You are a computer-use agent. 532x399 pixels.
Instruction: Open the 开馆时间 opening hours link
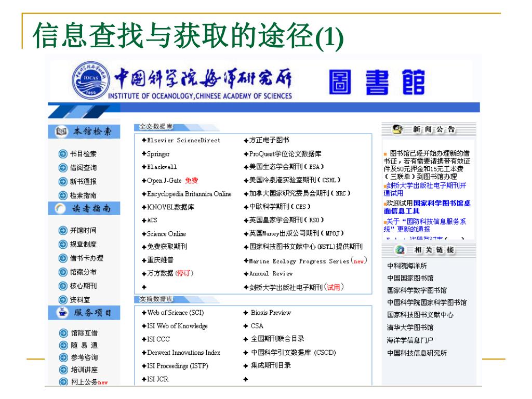83,231
